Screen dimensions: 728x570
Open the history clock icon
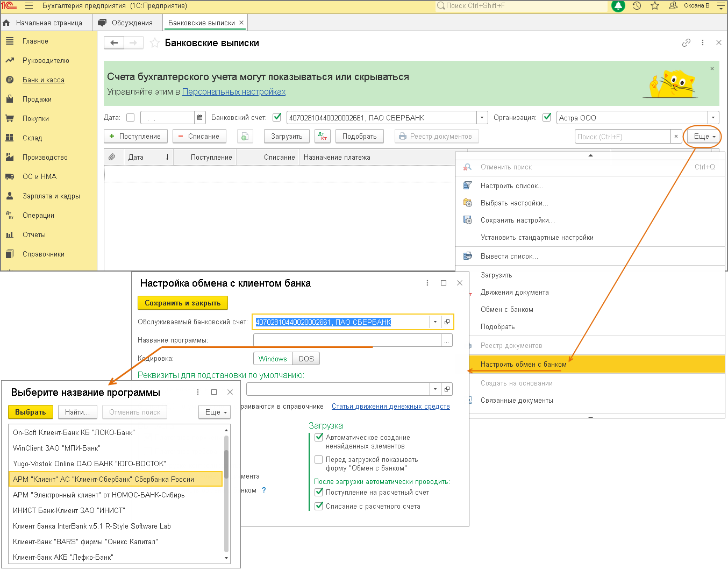(637, 6)
